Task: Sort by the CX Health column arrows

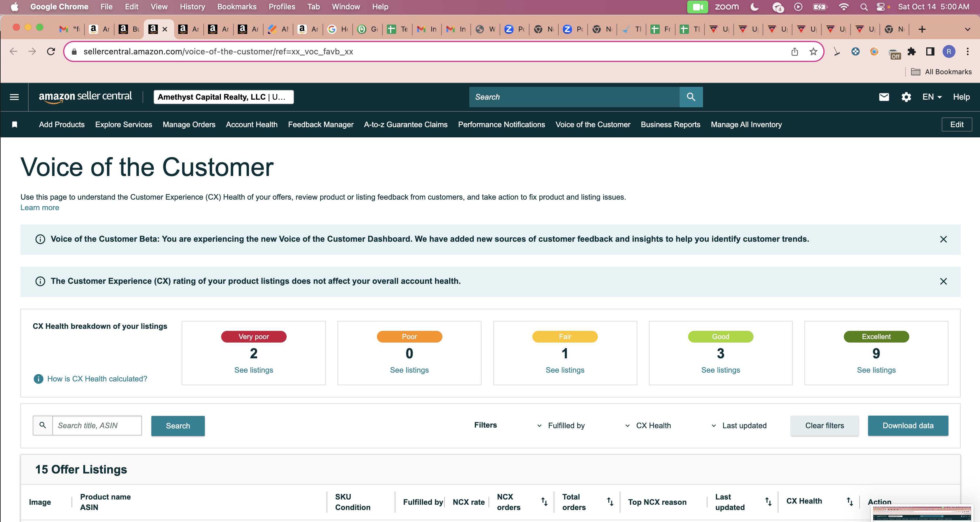Action: tap(849, 502)
